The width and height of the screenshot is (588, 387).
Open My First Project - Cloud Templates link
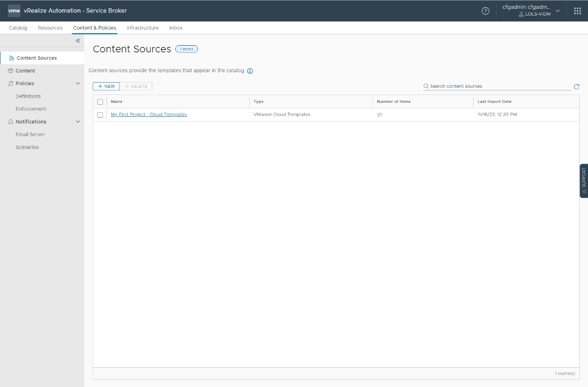[149, 115]
